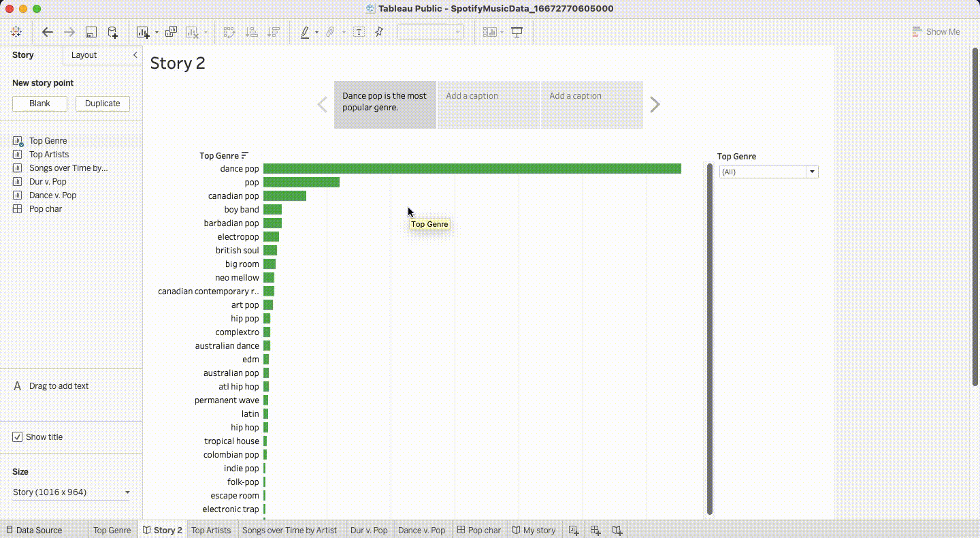This screenshot has height=538, width=980.
Task: Click the story viz vertical scrollbar
Action: pyautogui.click(x=710, y=338)
